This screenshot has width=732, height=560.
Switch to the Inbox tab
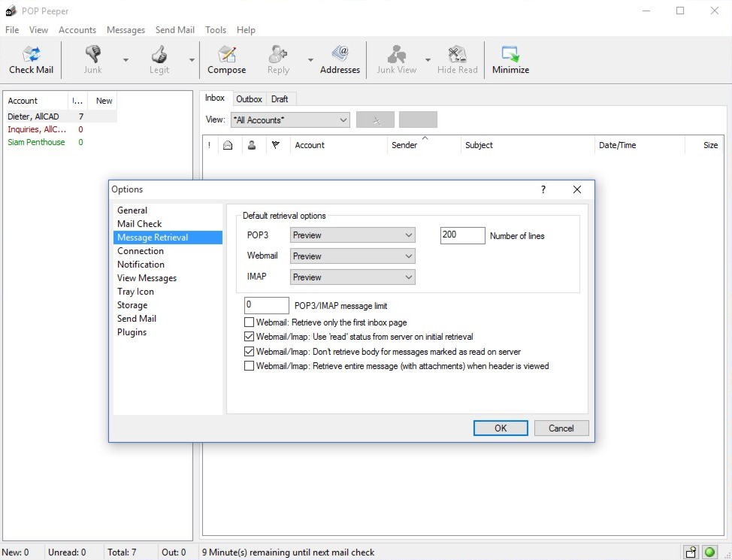tap(215, 98)
